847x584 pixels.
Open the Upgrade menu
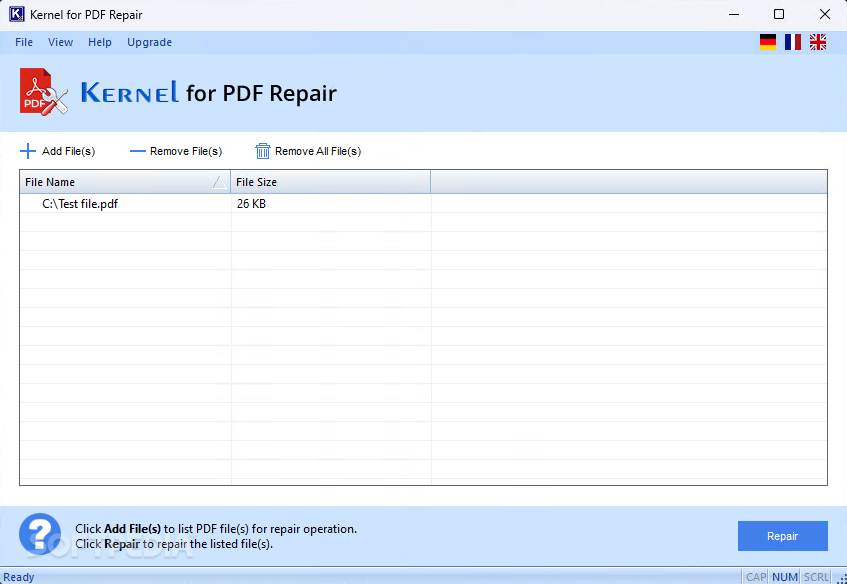150,42
